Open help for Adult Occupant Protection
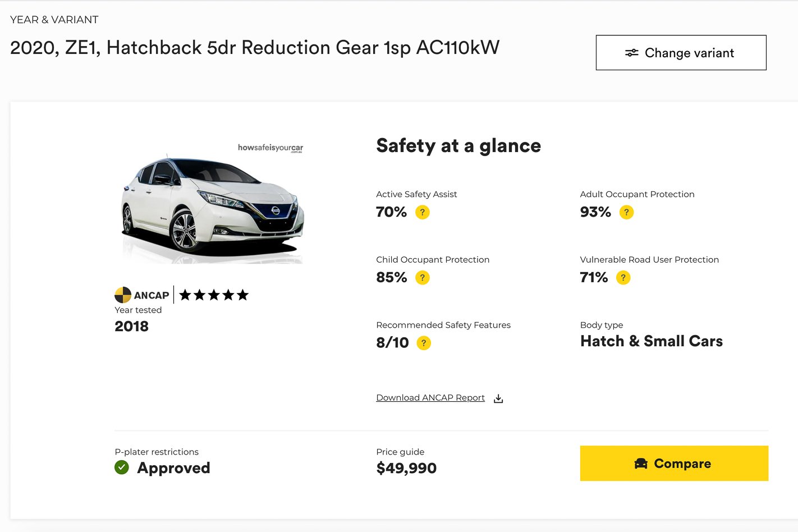 pyautogui.click(x=626, y=212)
